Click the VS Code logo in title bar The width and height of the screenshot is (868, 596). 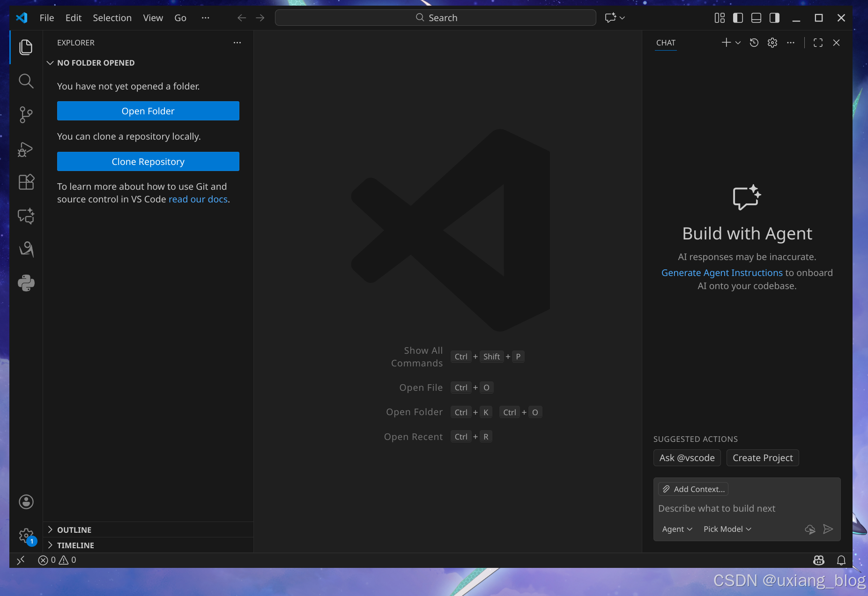(x=22, y=18)
